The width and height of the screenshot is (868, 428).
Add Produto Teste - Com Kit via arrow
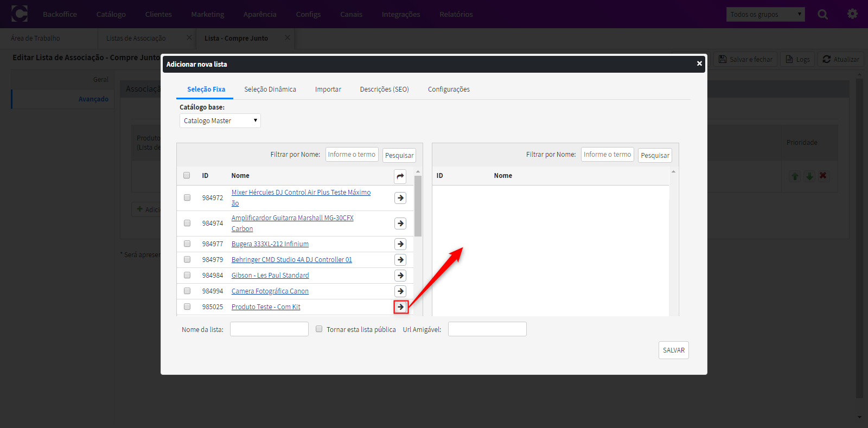[x=400, y=307]
